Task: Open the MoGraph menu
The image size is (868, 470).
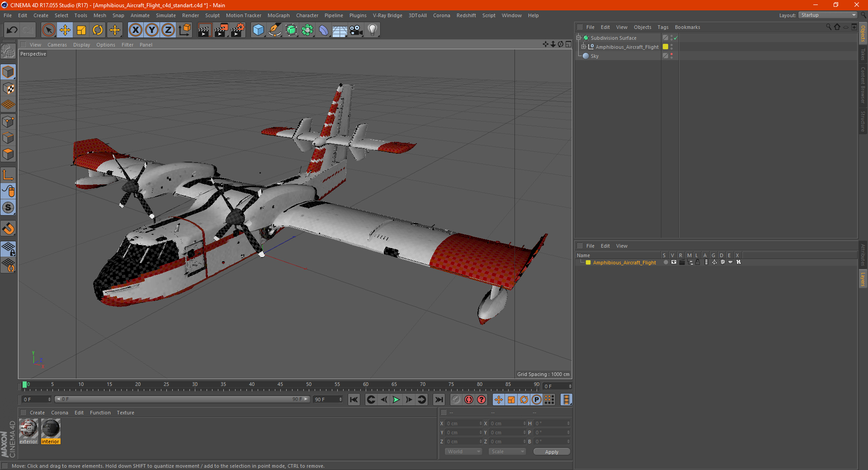Action: (x=278, y=15)
